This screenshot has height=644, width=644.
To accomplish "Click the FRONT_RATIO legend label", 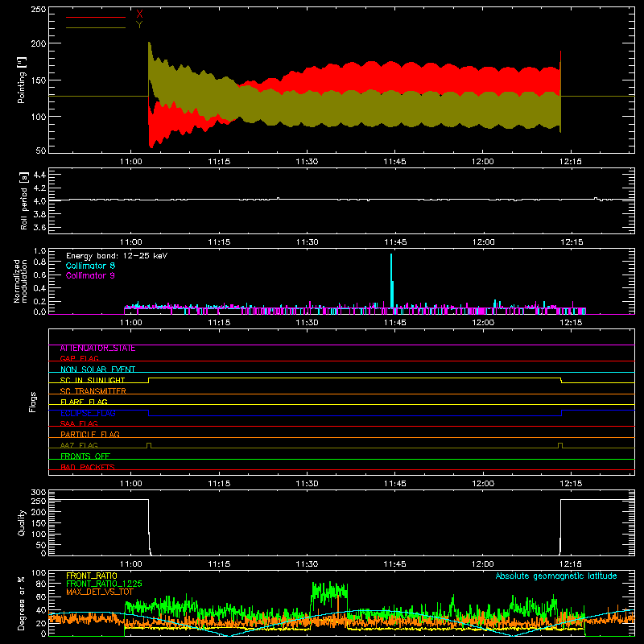I will (92, 576).
